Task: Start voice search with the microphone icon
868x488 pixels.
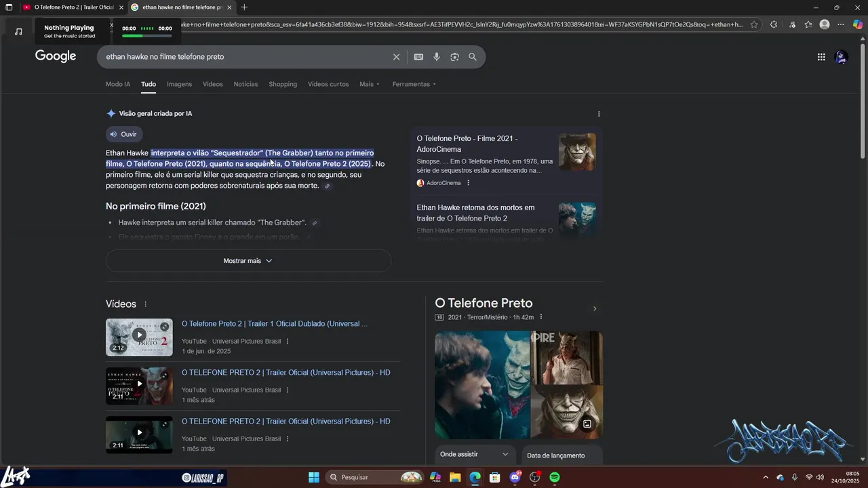Action: coord(437,57)
